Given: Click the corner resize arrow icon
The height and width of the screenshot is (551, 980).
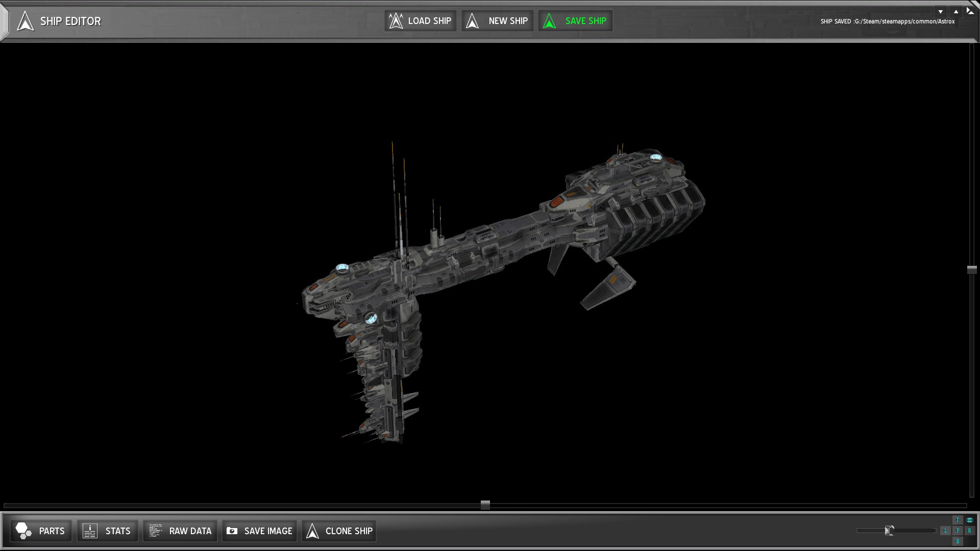Looking at the screenshot, I should [x=970, y=11].
